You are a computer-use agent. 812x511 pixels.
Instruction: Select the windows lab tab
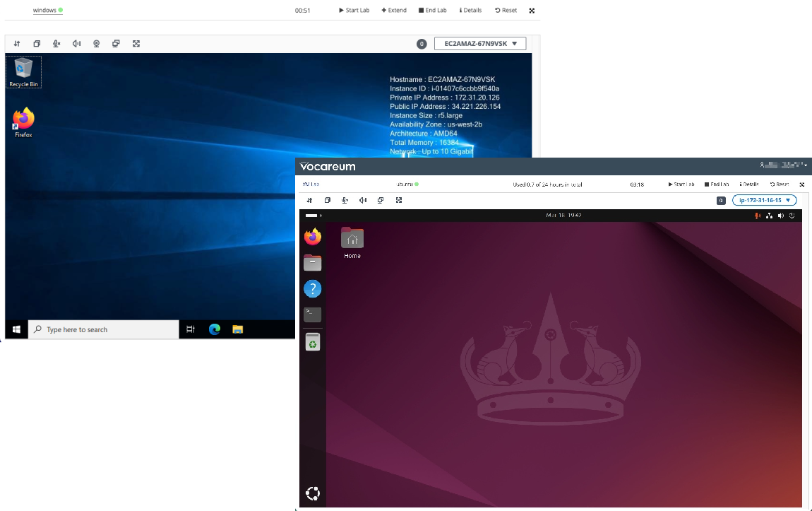click(x=44, y=11)
